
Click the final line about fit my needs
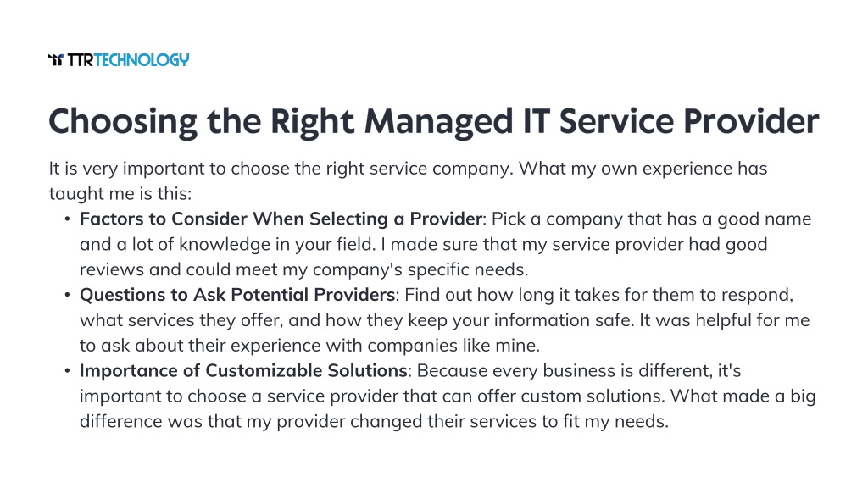(x=374, y=422)
